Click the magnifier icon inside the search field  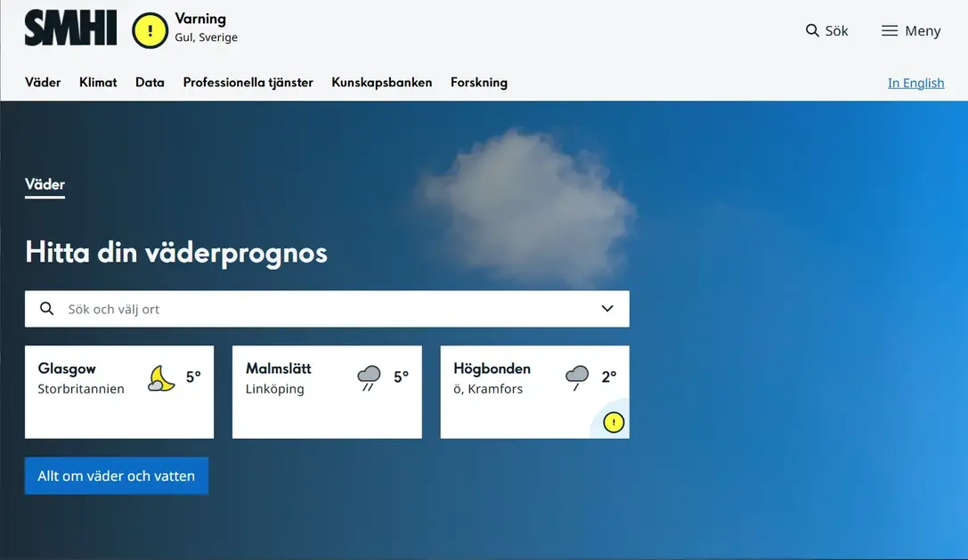(x=46, y=308)
